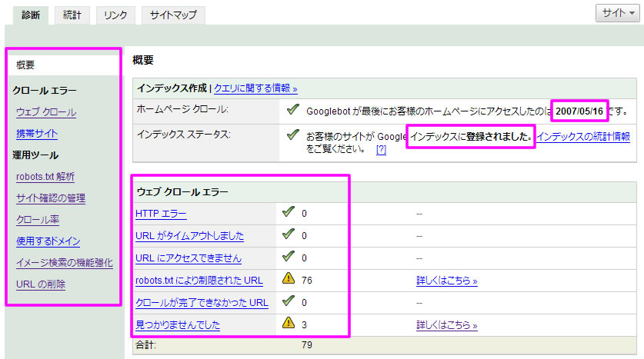
Task: Switch to the リンク tab
Action: coord(116,15)
